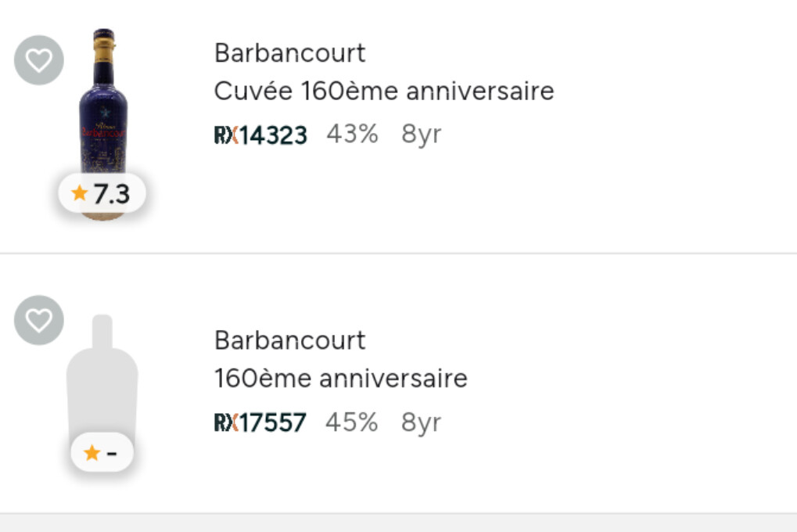The width and height of the screenshot is (797, 532).
Task: Select the RX14323 identifier number
Action: 273,135
